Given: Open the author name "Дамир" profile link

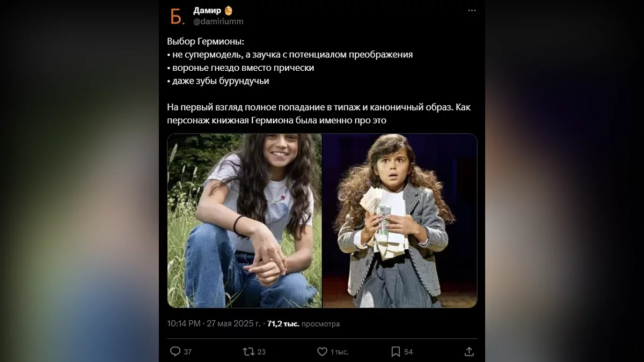Looking at the screenshot, I should pos(207,11).
